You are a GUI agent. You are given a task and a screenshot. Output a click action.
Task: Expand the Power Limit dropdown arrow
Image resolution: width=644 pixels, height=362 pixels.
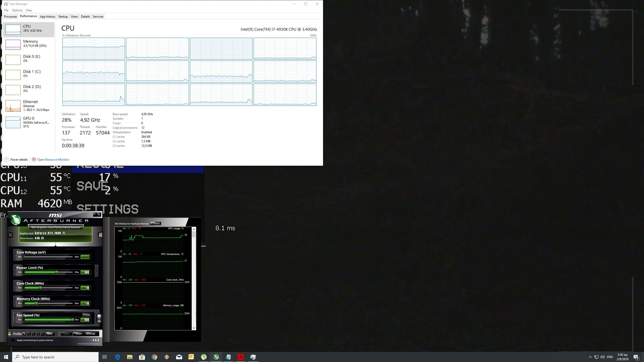tap(96, 271)
